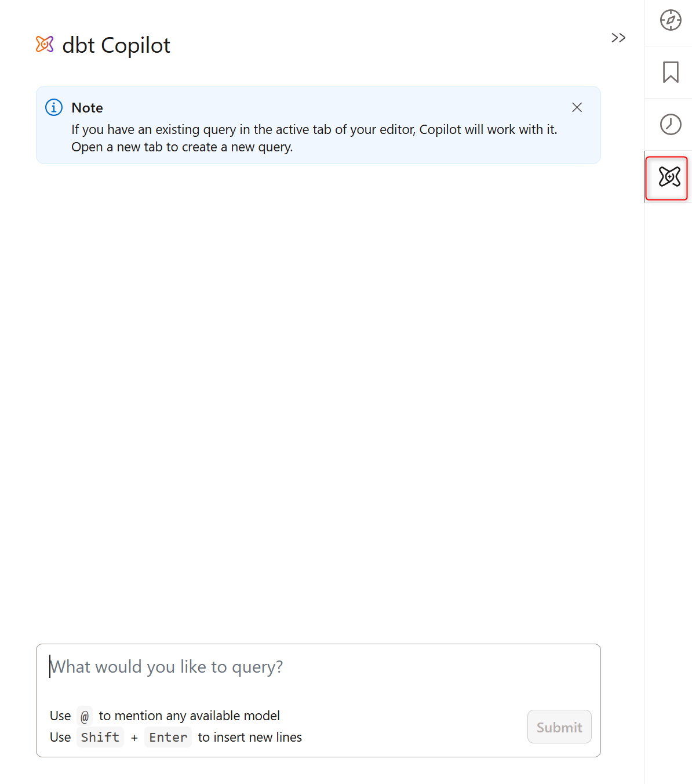Click the dbt Copilot logo in header
This screenshot has height=784, width=692.
[x=45, y=44]
